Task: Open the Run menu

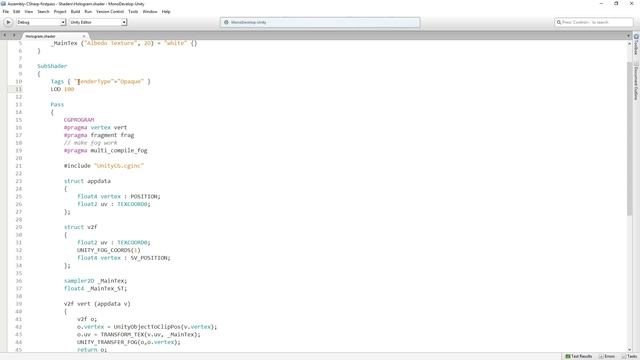Action: [88, 11]
